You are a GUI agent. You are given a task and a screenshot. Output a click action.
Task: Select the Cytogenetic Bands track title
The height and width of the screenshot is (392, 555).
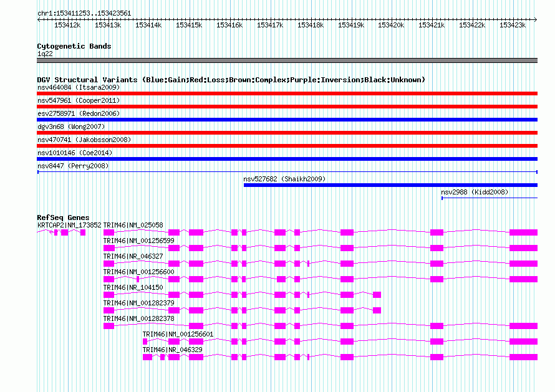(74, 46)
